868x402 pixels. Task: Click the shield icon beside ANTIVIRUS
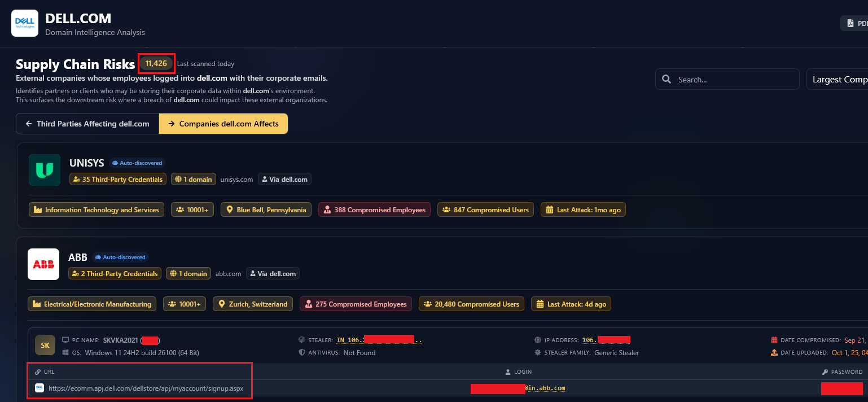coord(302,353)
